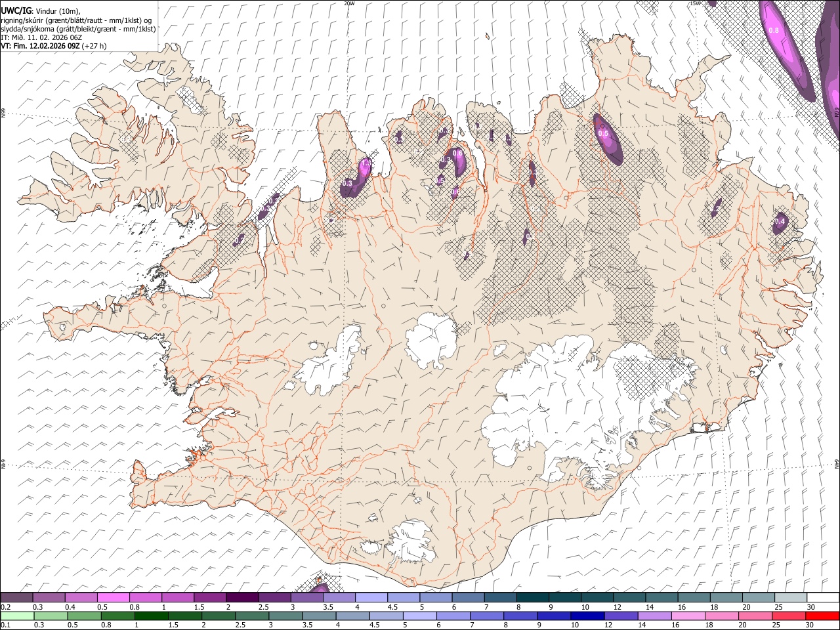The width and height of the screenshot is (840, 630).
Task: Pick the light lavender 4 swatch in upper scale
Action: coord(371,598)
